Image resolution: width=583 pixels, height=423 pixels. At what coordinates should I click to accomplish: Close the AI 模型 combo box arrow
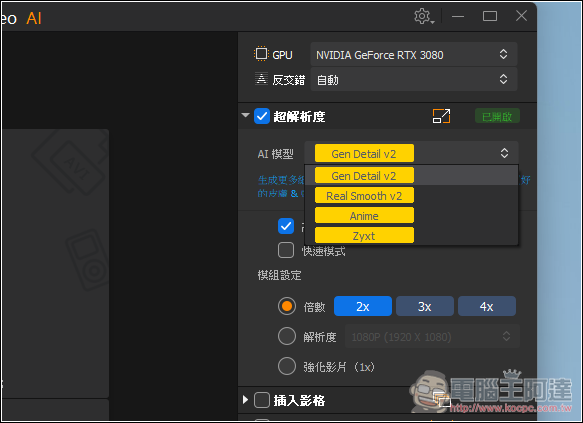(504, 153)
